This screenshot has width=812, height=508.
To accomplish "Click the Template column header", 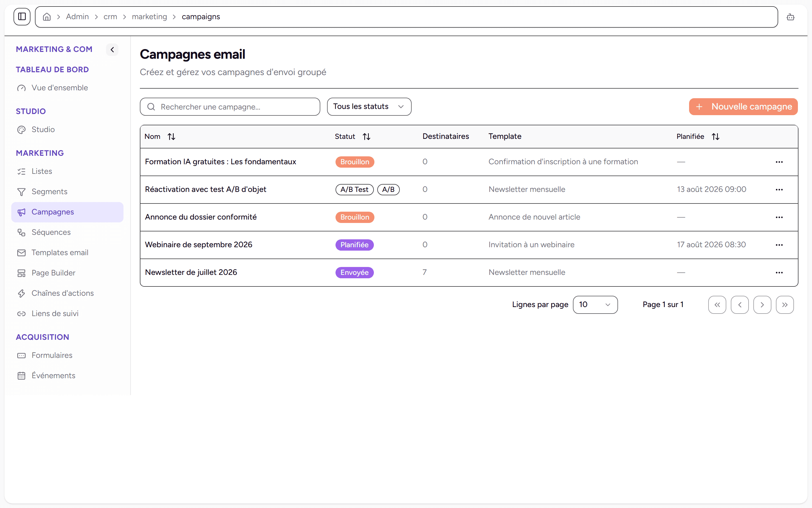I will [505, 136].
